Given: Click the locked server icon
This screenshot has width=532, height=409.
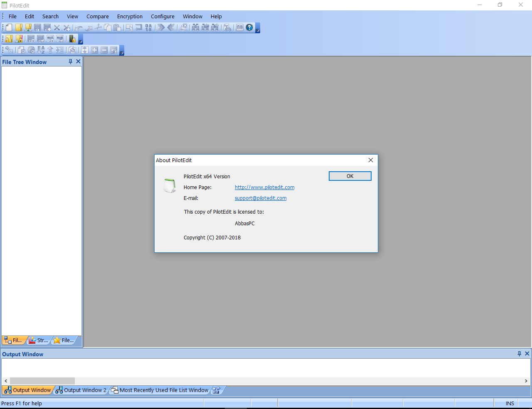Looking at the screenshot, I should tap(72, 39).
